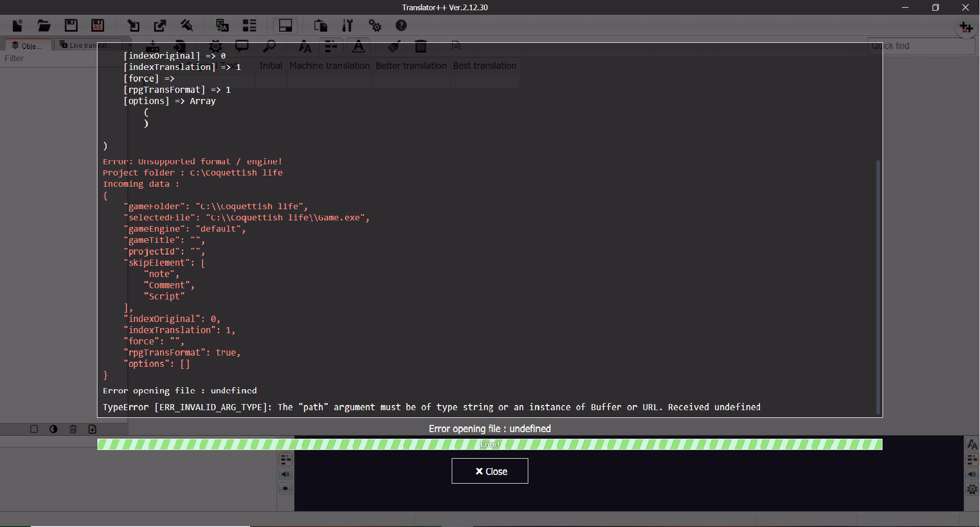Screen dimensions: 980x527
Task: Select the trash icon in the toolbar
Action: [x=421, y=46]
